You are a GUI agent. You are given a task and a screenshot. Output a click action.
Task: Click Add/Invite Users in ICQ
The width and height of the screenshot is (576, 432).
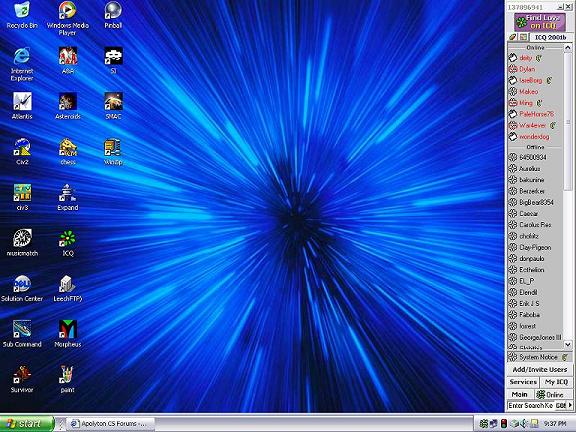pyautogui.click(x=540, y=370)
